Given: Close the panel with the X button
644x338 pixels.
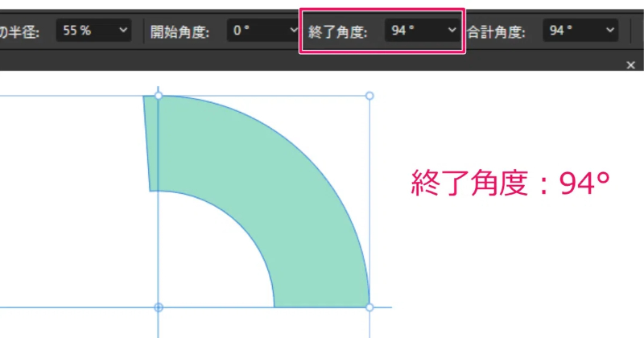Looking at the screenshot, I should [x=631, y=65].
